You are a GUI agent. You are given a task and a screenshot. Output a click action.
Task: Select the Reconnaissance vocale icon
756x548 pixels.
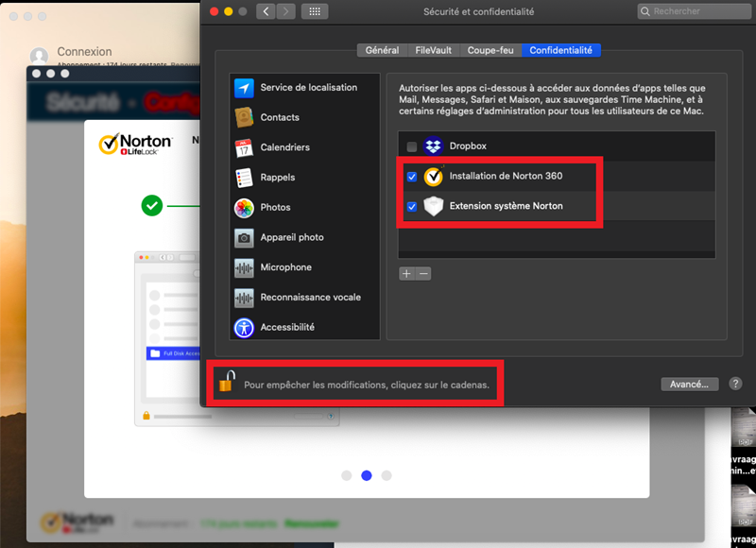point(244,298)
